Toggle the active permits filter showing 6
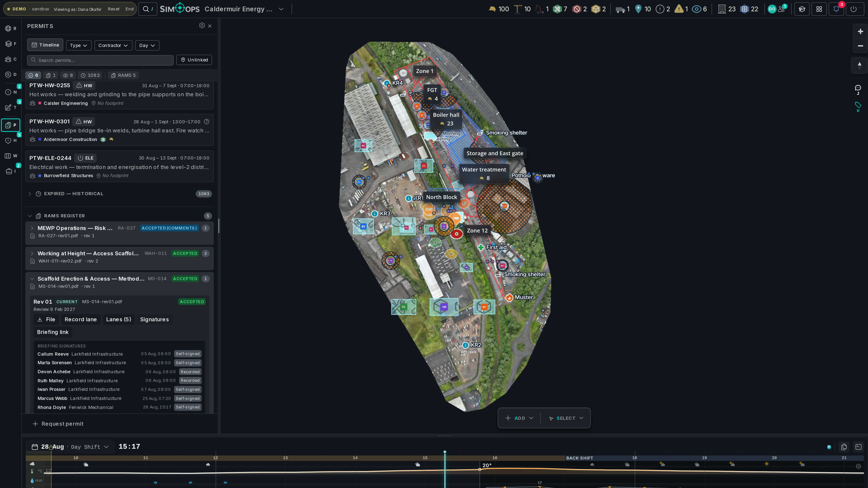 (33, 75)
